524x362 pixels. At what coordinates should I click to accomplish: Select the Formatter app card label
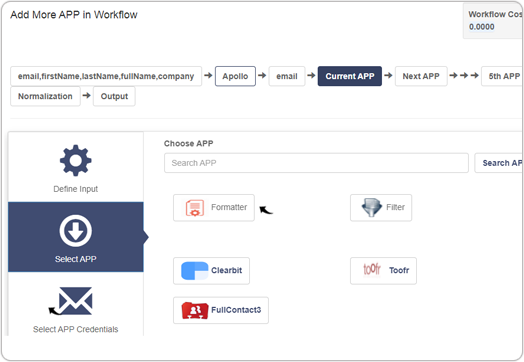pyautogui.click(x=229, y=207)
